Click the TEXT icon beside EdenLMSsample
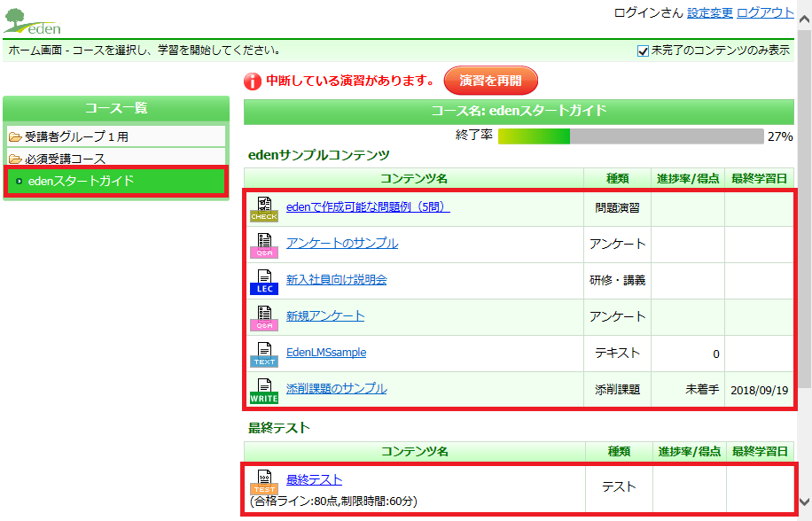This screenshot has width=812, height=521. click(264, 354)
